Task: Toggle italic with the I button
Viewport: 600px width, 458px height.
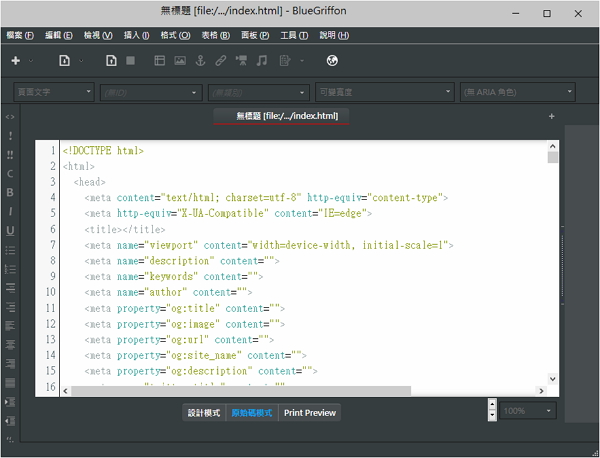Action: click(x=10, y=211)
